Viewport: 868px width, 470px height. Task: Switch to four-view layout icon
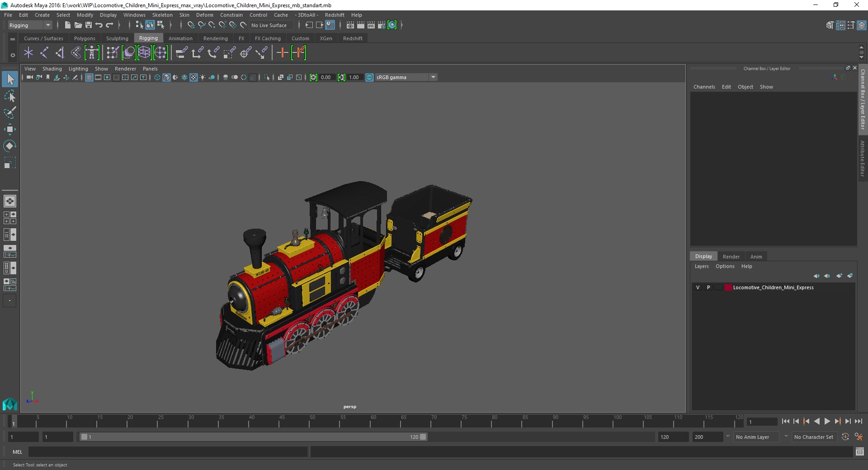point(10,218)
